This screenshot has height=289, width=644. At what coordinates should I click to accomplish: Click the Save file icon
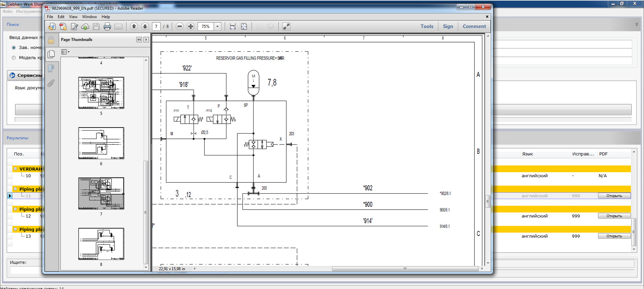click(x=96, y=26)
